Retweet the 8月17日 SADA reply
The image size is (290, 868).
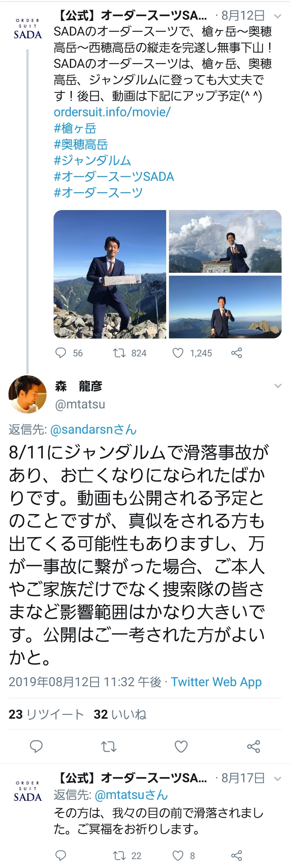119,855
